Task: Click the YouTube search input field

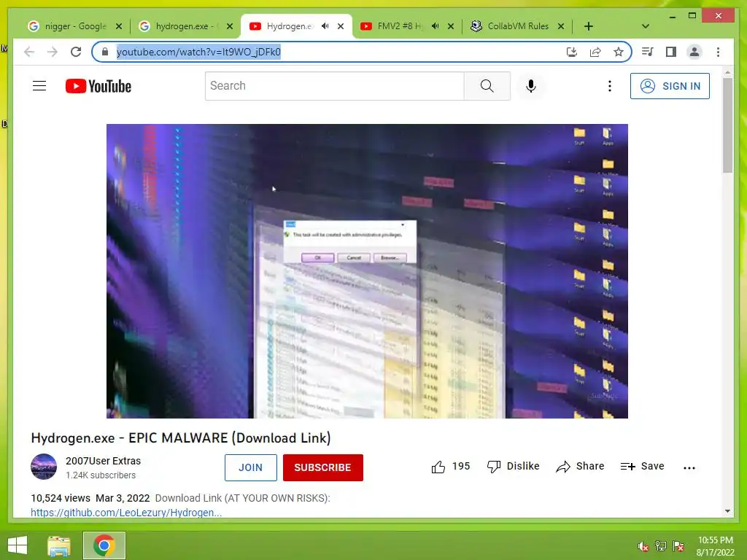Action: point(334,86)
